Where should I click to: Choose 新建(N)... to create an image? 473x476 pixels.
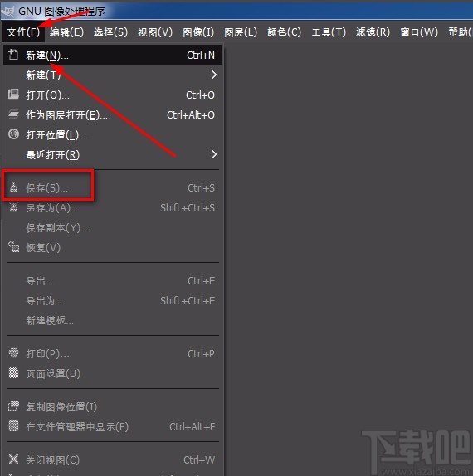(113, 56)
